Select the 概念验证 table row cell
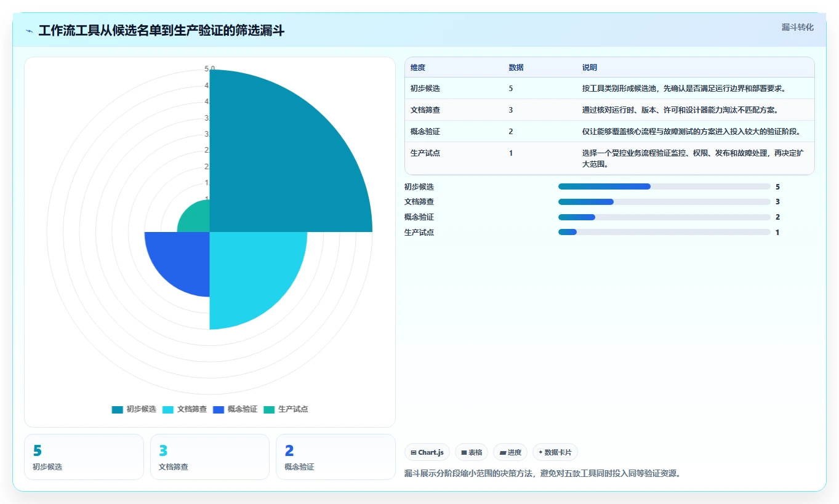Viewport: 839px width, 504px height. [x=425, y=132]
